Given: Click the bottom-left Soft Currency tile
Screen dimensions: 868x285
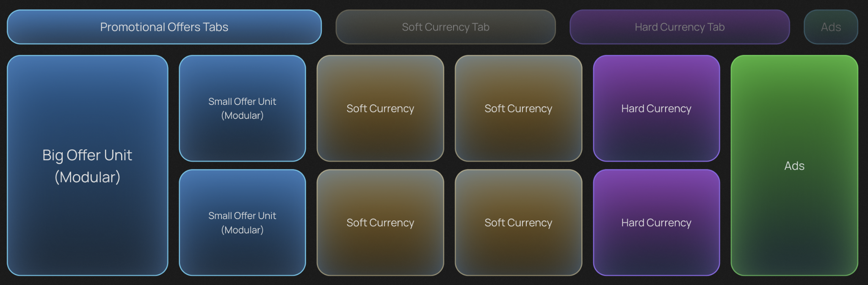Looking at the screenshot, I should click(x=380, y=222).
